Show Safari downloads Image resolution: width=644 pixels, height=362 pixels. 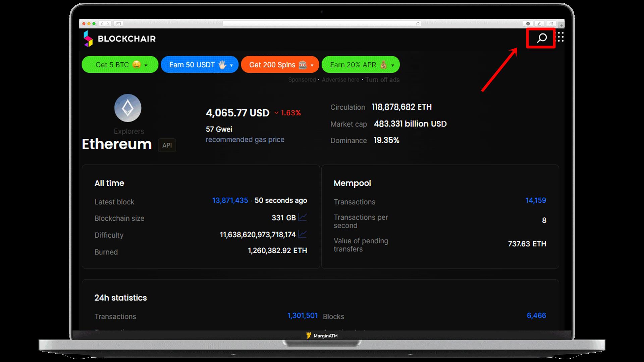point(528,23)
